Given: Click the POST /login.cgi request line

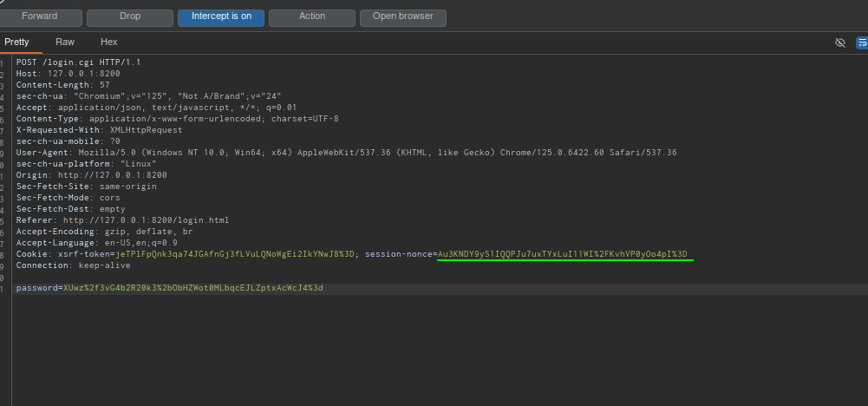Looking at the screenshot, I should pyautogui.click(x=78, y=62).
